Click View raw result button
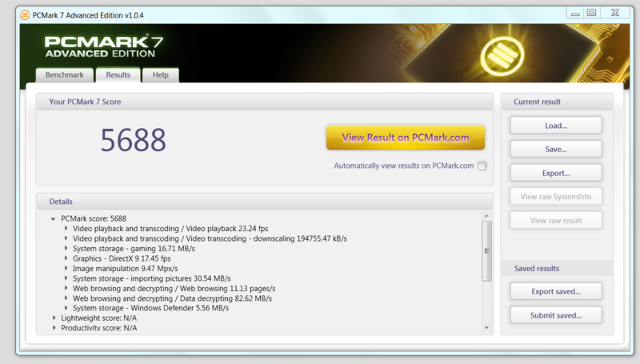The height and width of the screenshot is (364, 640). (x=556, y=220)
